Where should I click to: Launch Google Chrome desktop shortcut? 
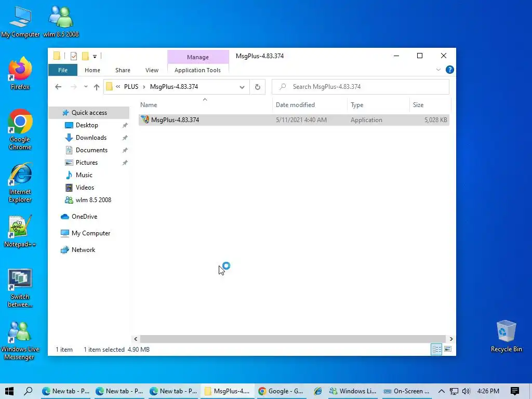20,129
